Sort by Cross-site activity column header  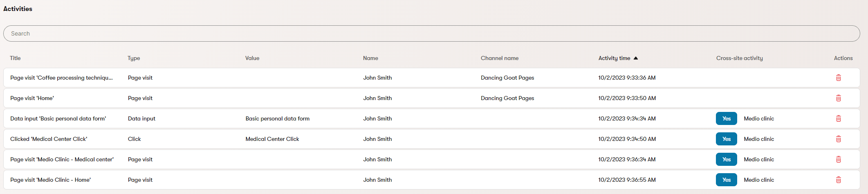tap(739, 58)
